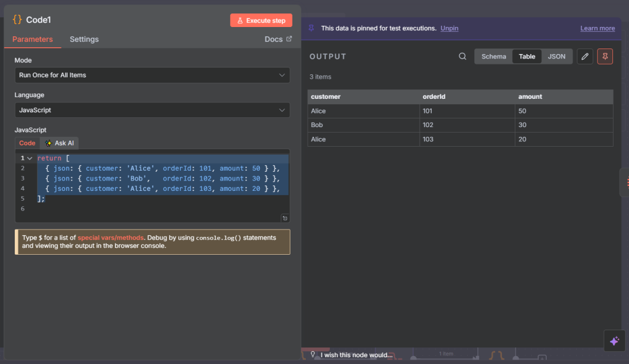629x364 pixels.
Task: Collapse the code fold arrow on line 1
Action: (29, 158)
